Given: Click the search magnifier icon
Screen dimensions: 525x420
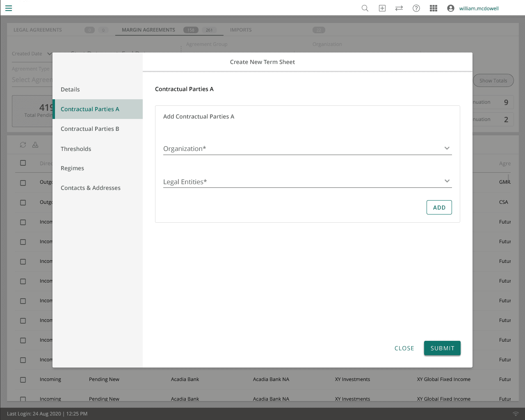Looking at the screenshot, I should (365, 8).
